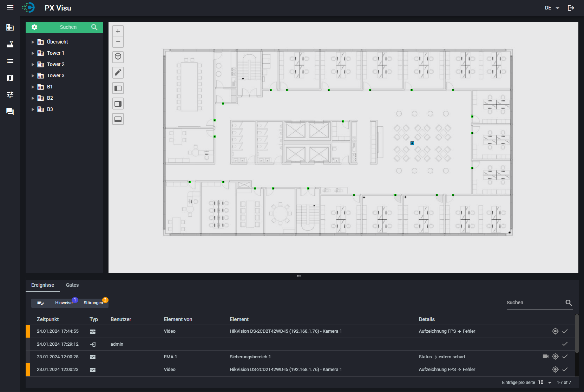Acknowledge the admin login event

[x=565, y=344]
